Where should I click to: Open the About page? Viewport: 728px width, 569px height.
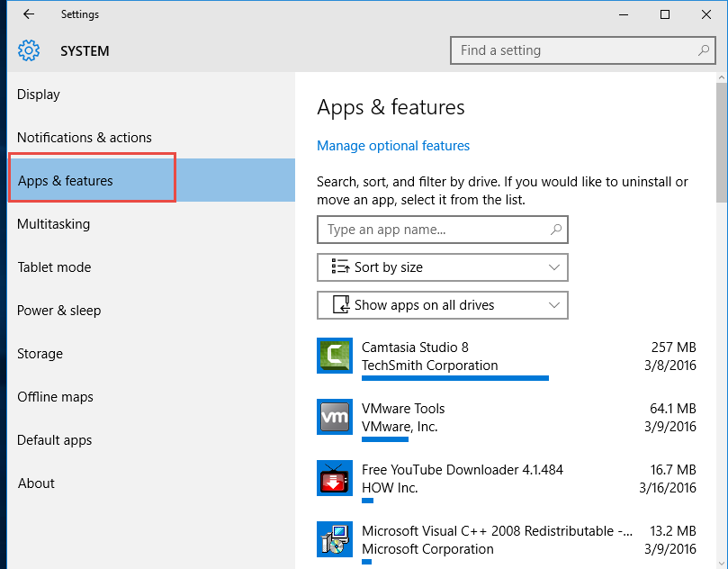151,483
